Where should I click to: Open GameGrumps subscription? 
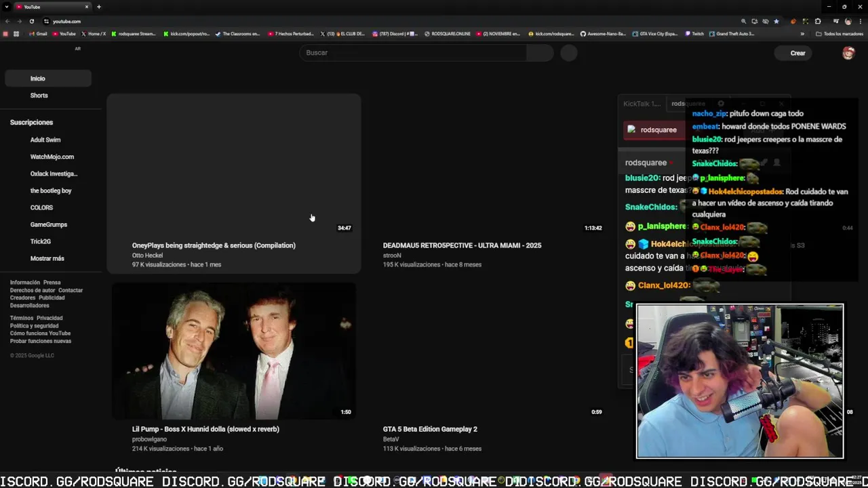pyautogui.click(x=47, y=224)
